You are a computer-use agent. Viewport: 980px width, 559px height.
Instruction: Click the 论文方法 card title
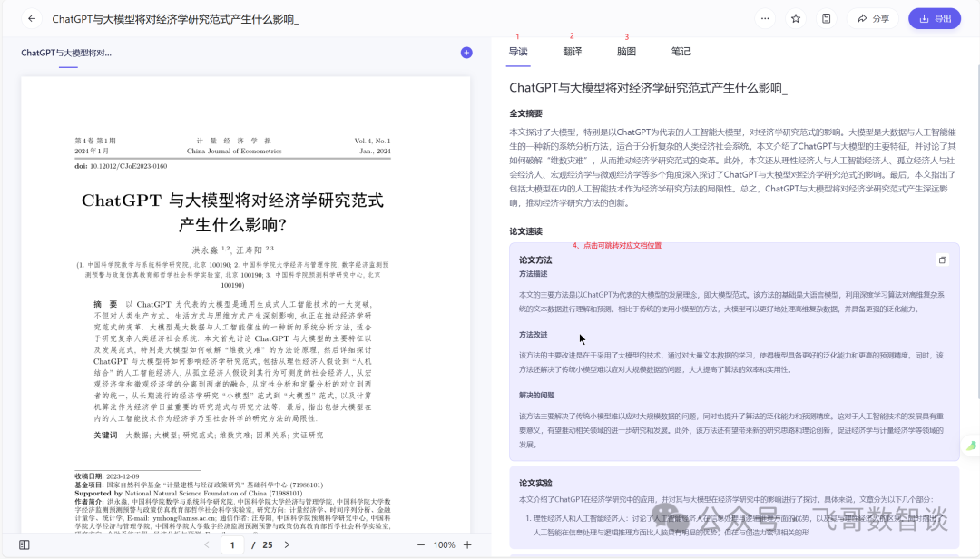(x=535, y=260)
